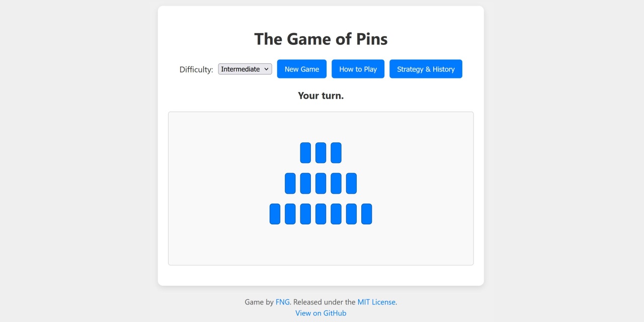
Task: Select the leftmost pin in the top row
Action: tap(305, 152)
